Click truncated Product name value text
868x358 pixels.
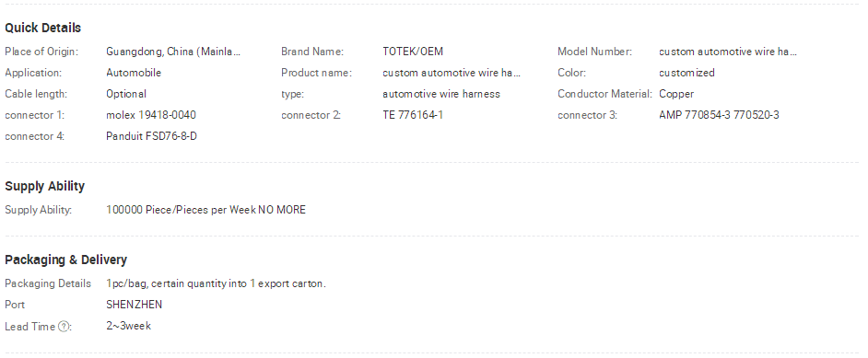[452, 73]
